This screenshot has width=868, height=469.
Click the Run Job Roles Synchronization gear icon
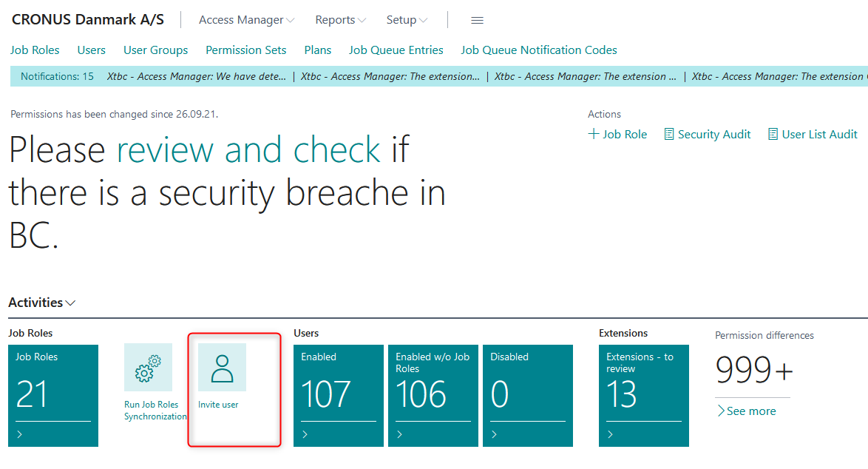point(149,368)
